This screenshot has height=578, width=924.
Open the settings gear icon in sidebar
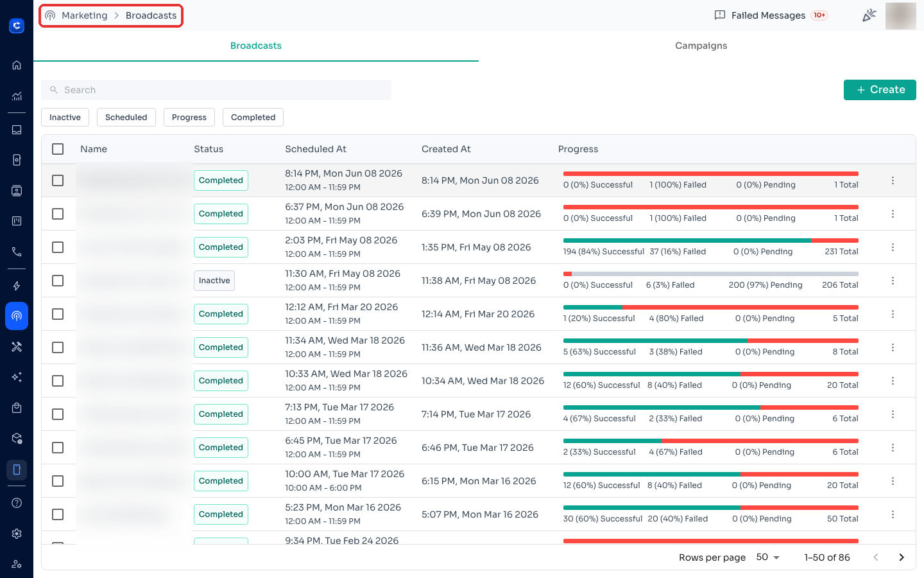click(17, 534)
